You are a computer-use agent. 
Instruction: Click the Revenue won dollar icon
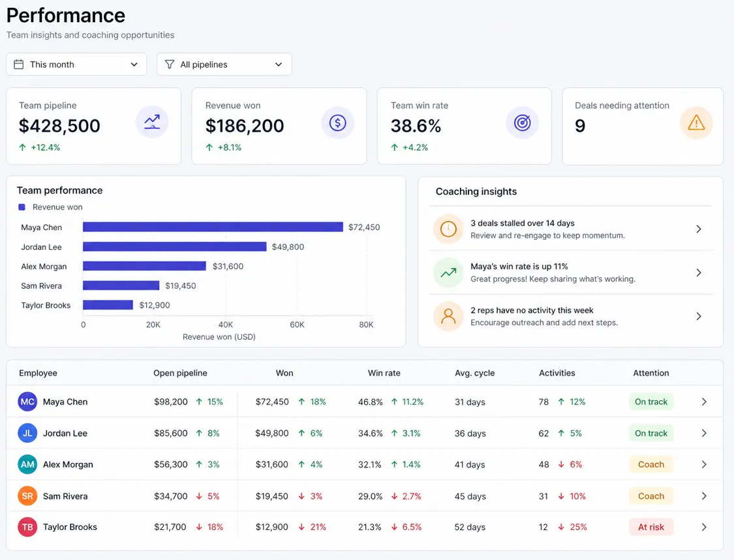(x=337, y=123)
